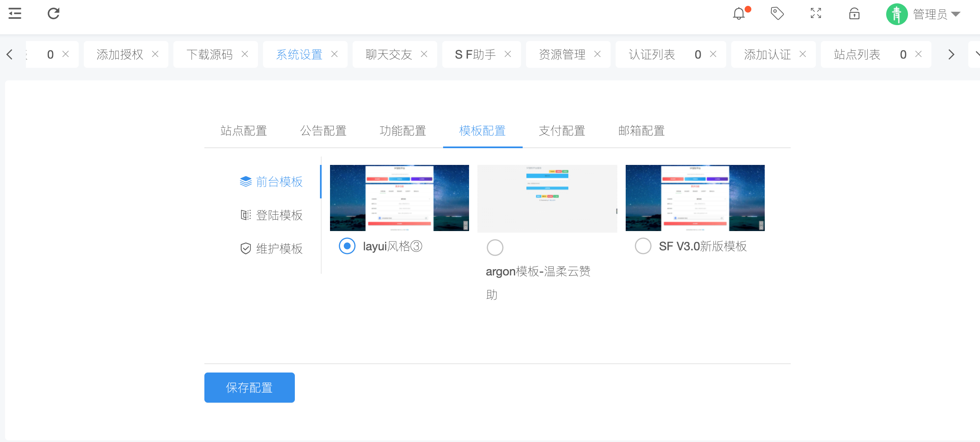Open the 支付配置 settings tab
This screenshot has height=442, width=980.
point(562,131)
